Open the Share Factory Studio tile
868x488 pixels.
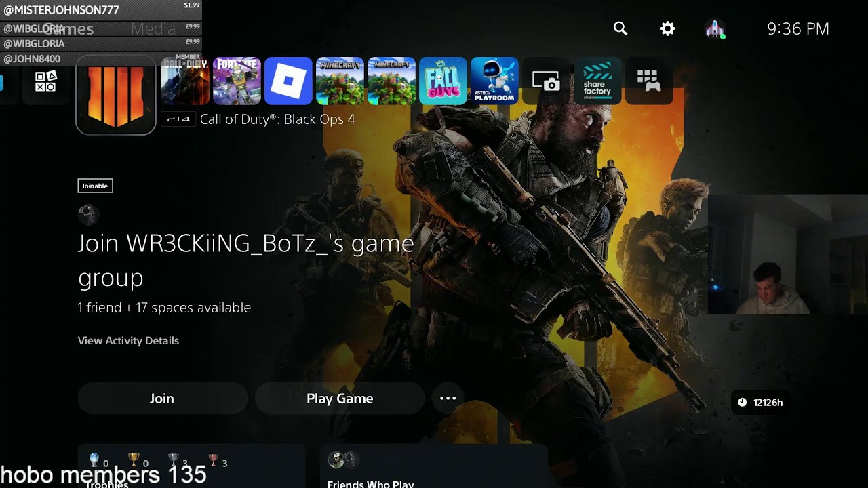point(597,81)
